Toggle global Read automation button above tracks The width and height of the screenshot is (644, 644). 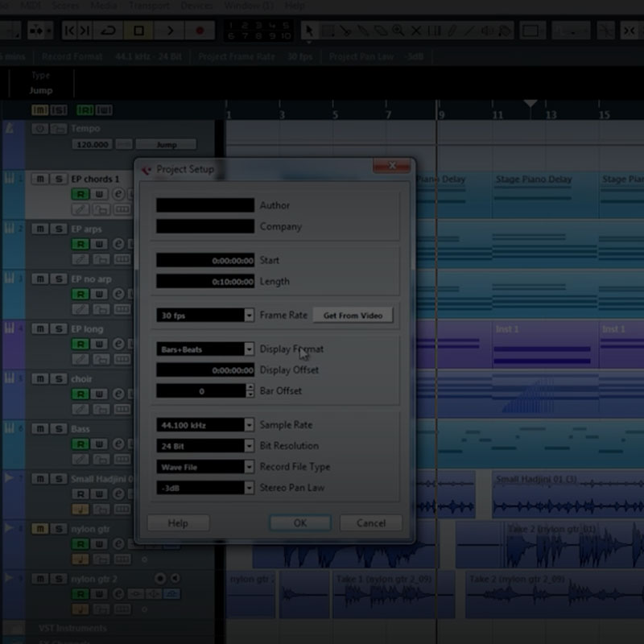click(85, 110)
